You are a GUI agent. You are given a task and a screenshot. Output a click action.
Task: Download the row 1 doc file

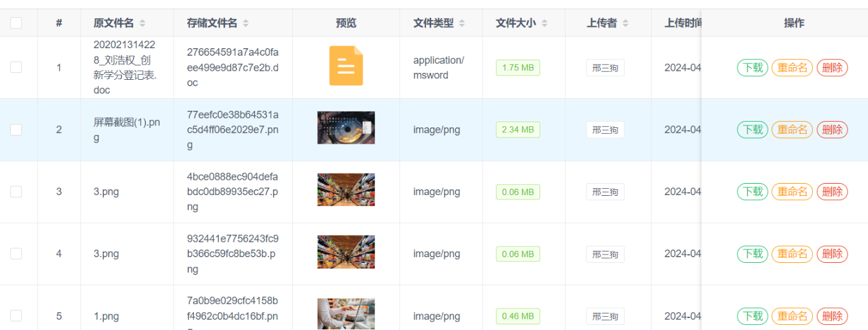(x=753, y=68)
